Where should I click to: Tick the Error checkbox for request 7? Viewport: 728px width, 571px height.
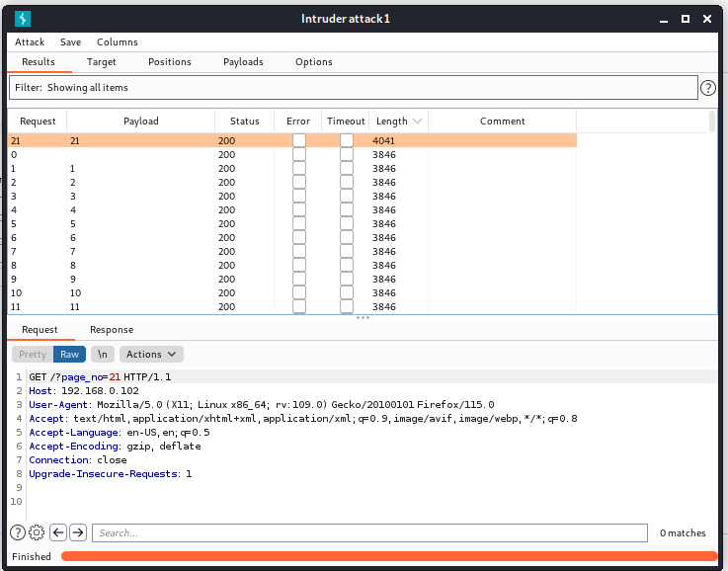pos(299,251)
